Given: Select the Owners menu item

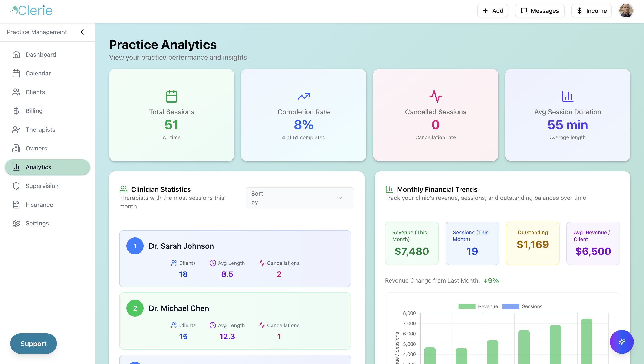Looking at the screenshot, I should coord(36,148).
